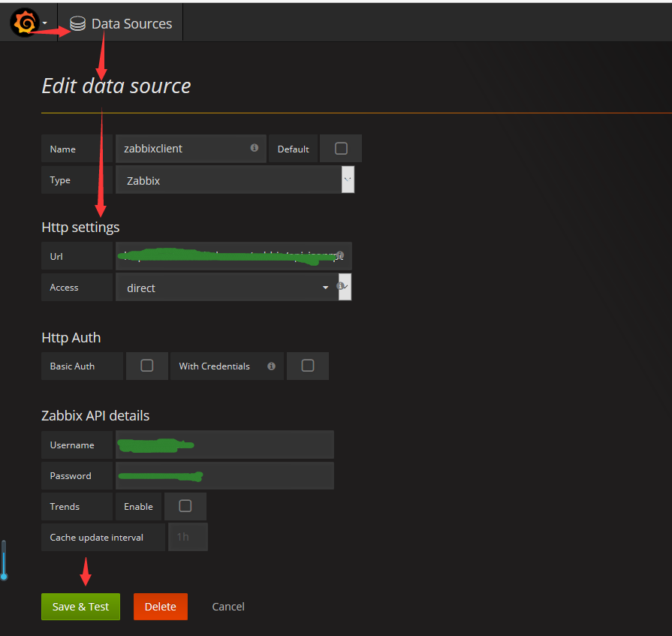Image resolution: width=672 pixels, height=636 pixels.
Task: Open the Type dropdown showing Zabbix
Action: pyautogui.click(x=235, y=180)
